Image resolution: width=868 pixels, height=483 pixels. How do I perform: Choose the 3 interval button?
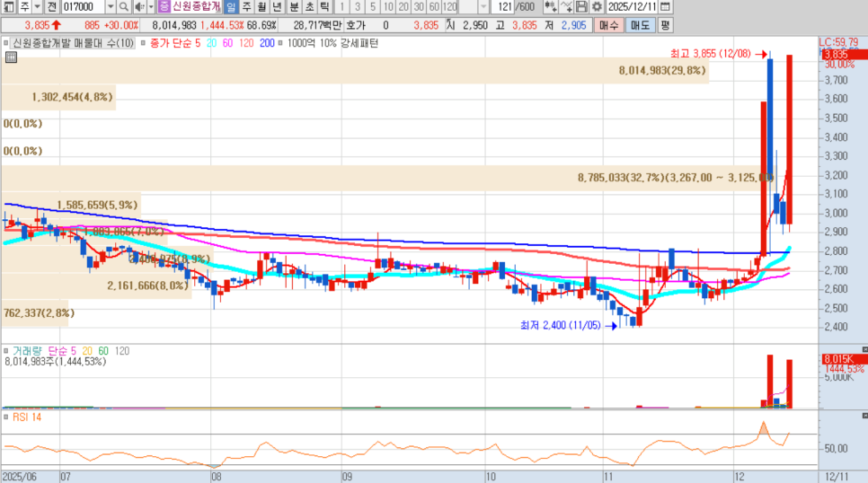[x=358, y=6]
